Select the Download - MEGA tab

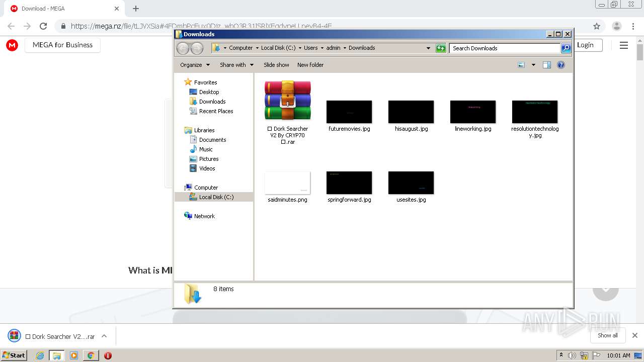pos(65,9)
